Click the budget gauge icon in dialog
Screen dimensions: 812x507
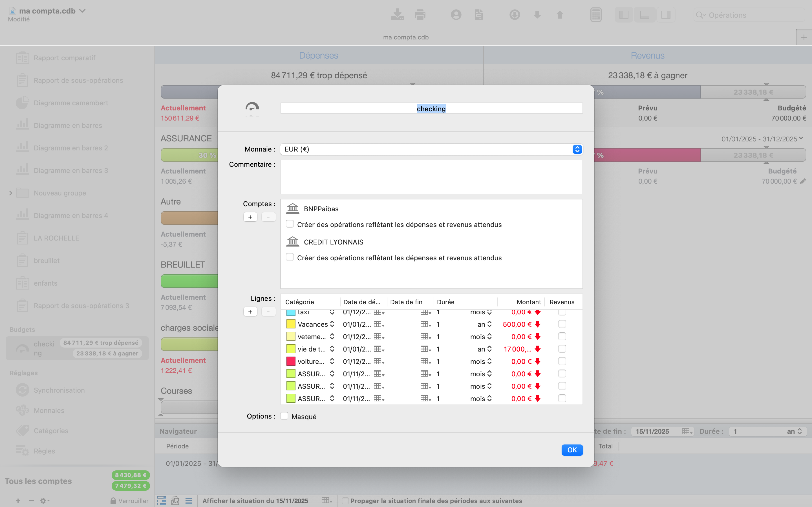pyautogui.click(x=252, y=108)
